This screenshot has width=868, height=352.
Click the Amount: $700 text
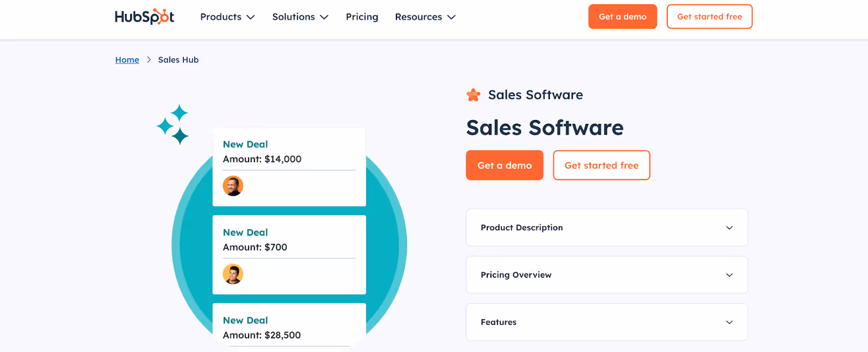255,247
